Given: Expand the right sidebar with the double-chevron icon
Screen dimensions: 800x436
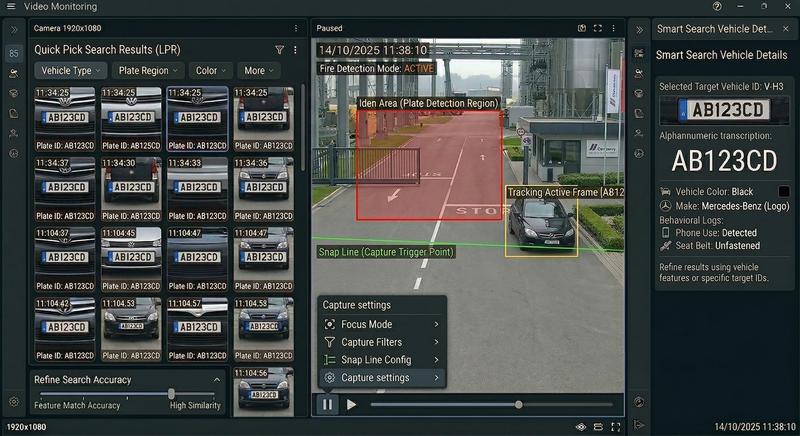Looking at the screenshot, I should (x=639, y=30).
